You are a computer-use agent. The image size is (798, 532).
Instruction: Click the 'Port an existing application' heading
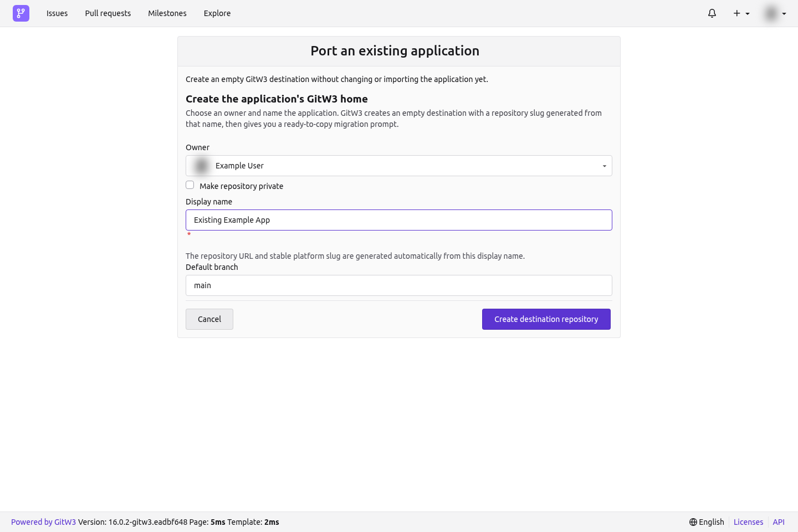[x=395, y=51]
